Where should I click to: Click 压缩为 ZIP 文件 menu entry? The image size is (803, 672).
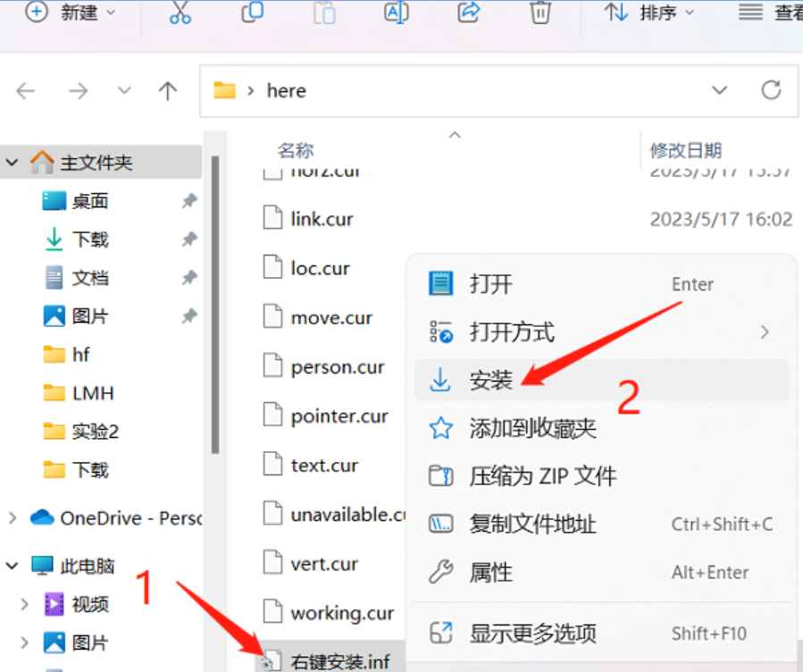pyautogui.click(x=542, y=476)
